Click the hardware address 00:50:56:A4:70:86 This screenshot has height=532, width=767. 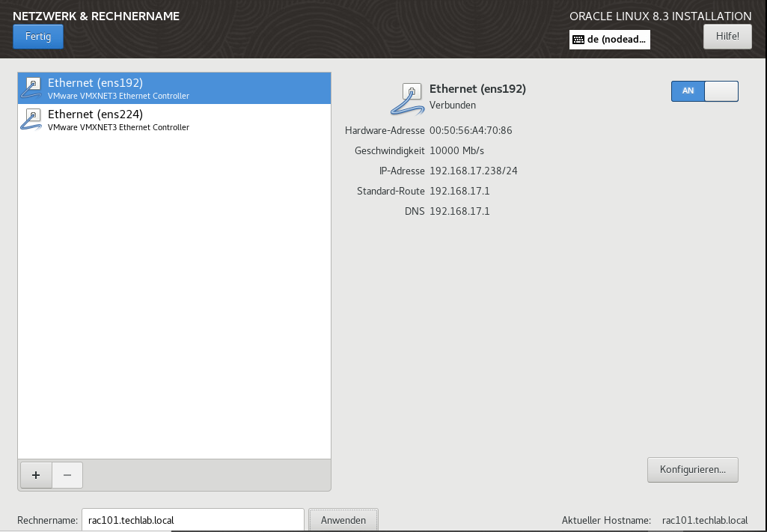471,130
